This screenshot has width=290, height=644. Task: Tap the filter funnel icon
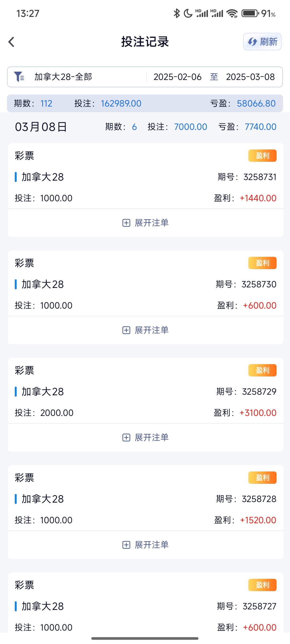tap(19, 77)
